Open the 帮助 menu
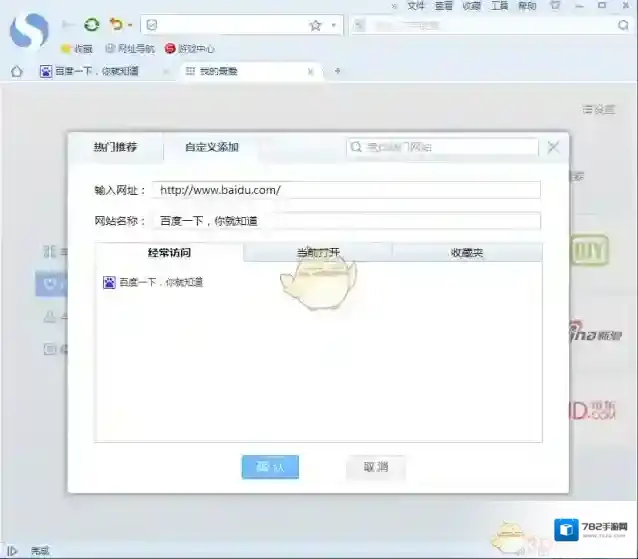The image size is (638, 559). pyautogui.click(x=527, y=6)
